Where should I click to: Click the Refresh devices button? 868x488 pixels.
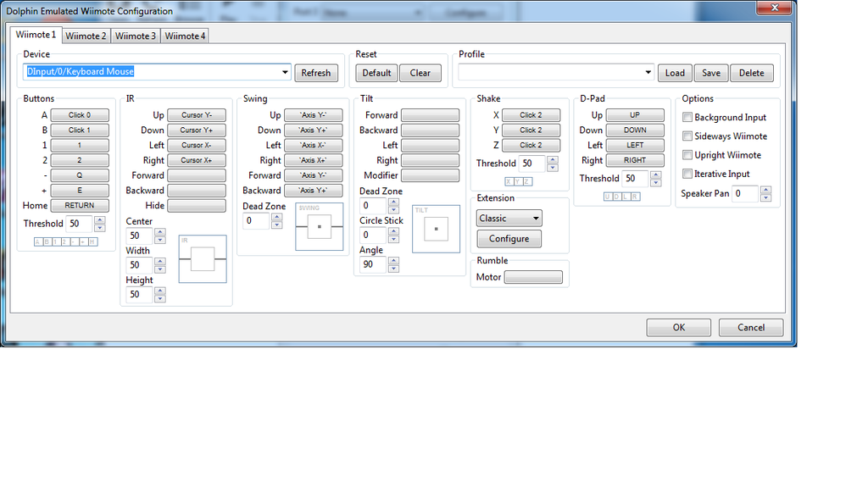tap(315, 73)
